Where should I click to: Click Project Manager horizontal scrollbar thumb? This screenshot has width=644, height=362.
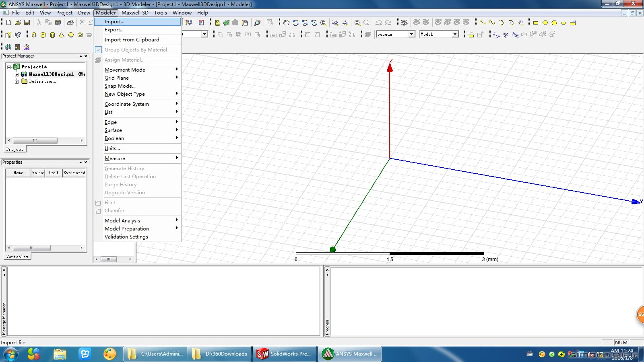[x=35, y=140]
